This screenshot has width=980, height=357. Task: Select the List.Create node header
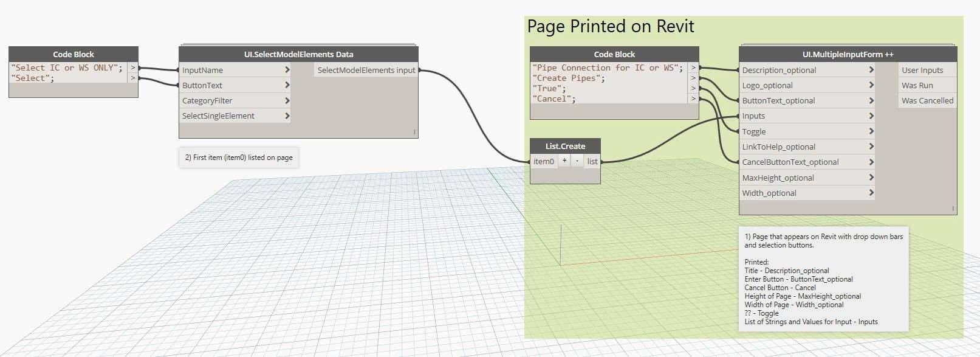point(565,146)
